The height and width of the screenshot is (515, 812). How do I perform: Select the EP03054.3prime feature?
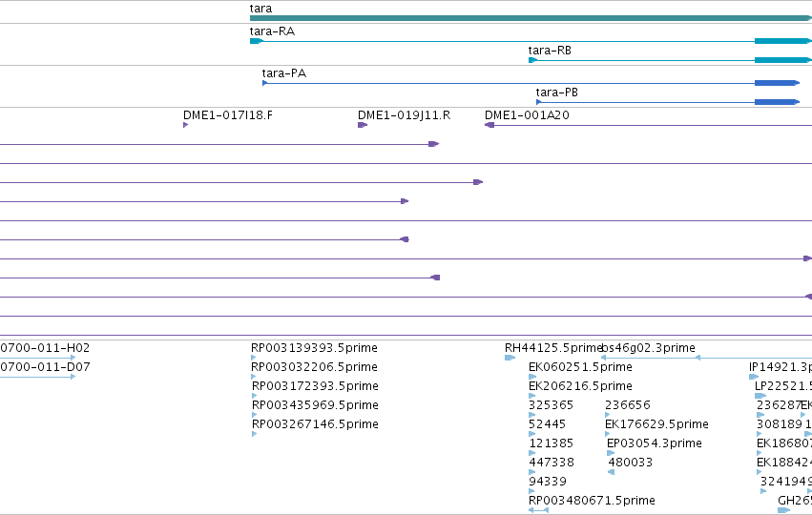[611, 453]
